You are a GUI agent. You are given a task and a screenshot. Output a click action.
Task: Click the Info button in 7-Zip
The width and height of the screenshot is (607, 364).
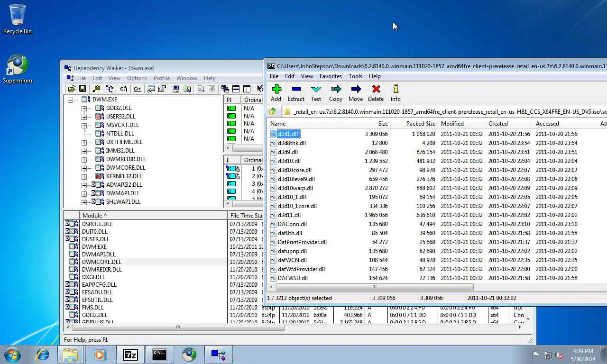tap(395, 93)
